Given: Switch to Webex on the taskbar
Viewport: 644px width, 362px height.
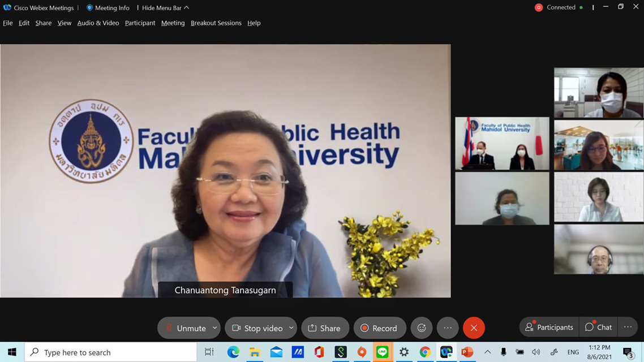Looking at the screenshot, I should 446,352.
